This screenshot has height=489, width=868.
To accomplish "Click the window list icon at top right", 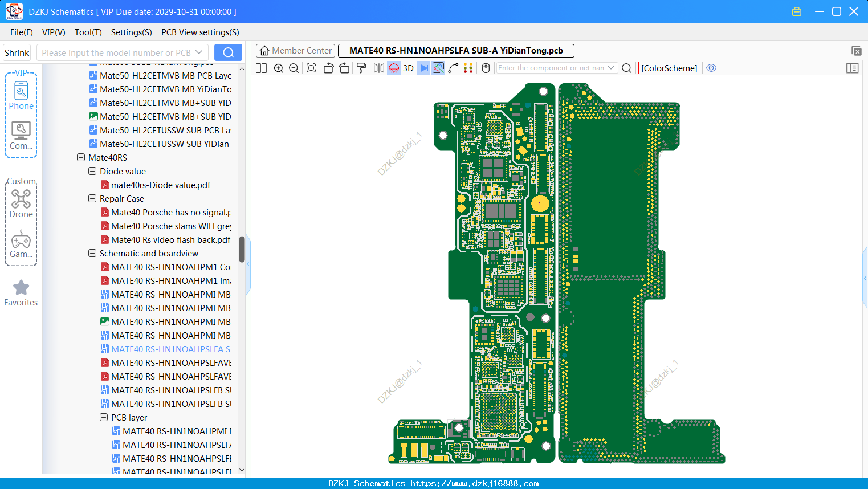I will click(x=856, y=51).
